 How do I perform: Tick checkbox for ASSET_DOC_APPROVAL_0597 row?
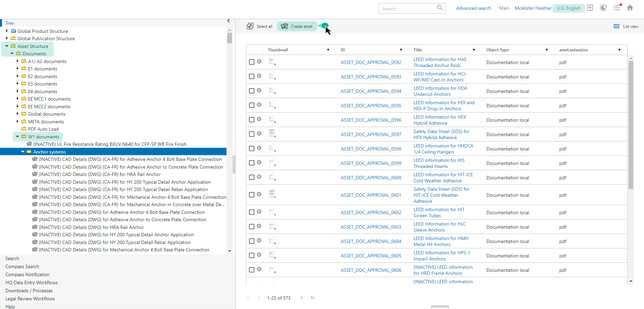click(252, 134)
